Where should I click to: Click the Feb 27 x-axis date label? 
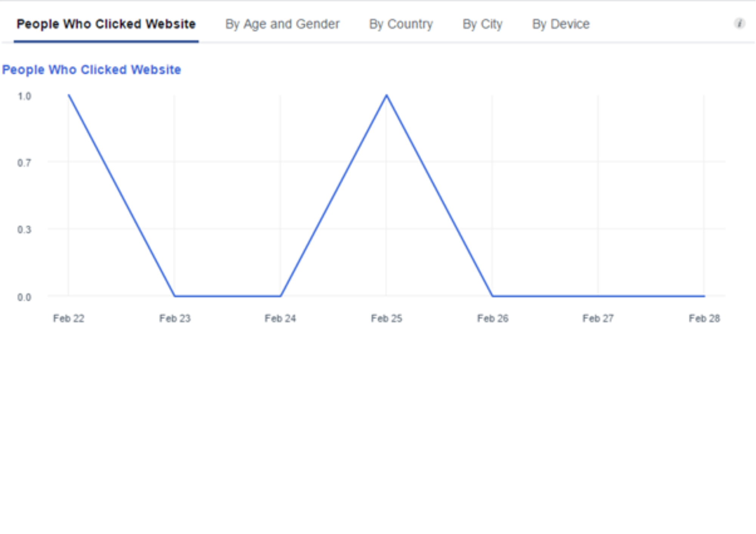coord(598,318)
